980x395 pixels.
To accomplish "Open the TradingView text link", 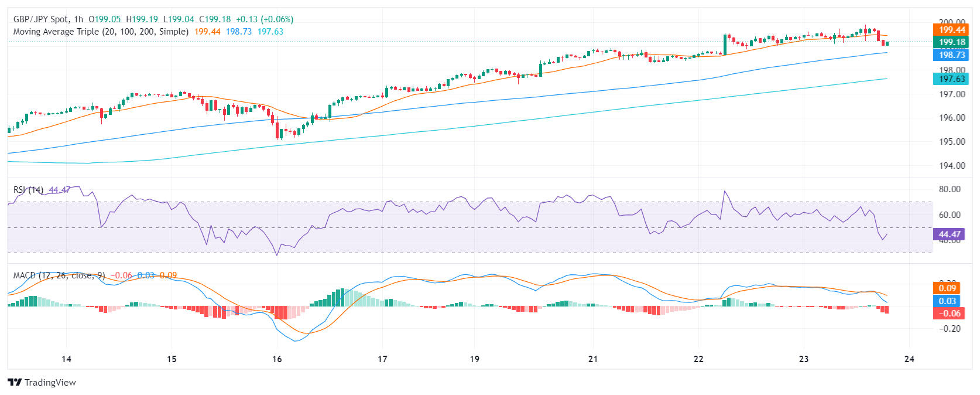I will click(50, 383).
